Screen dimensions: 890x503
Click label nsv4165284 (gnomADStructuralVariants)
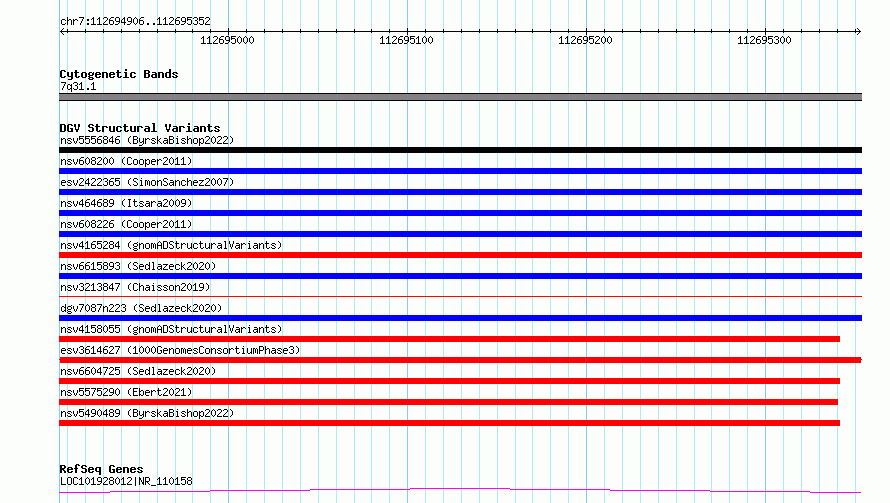click(x=171, y=245)
